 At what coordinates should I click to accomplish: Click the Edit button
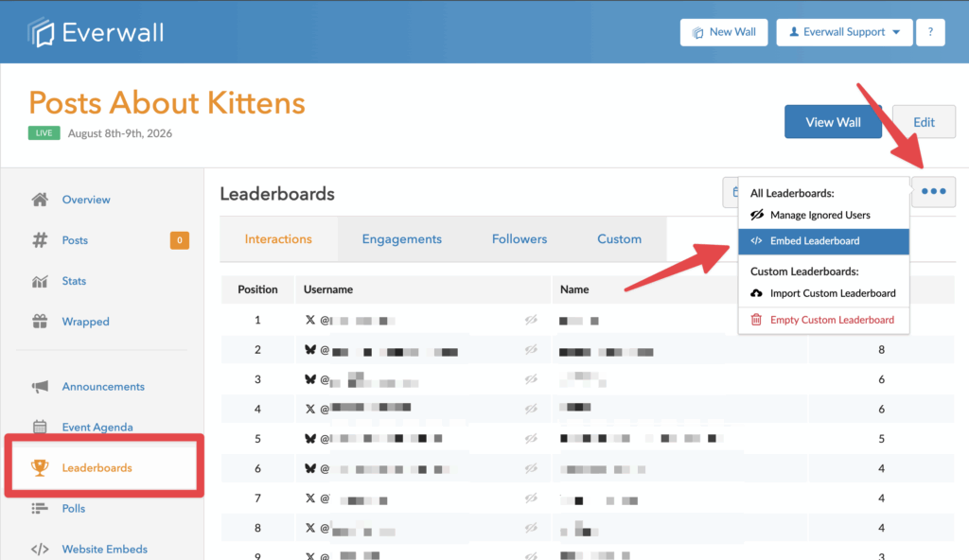point(924,122)
